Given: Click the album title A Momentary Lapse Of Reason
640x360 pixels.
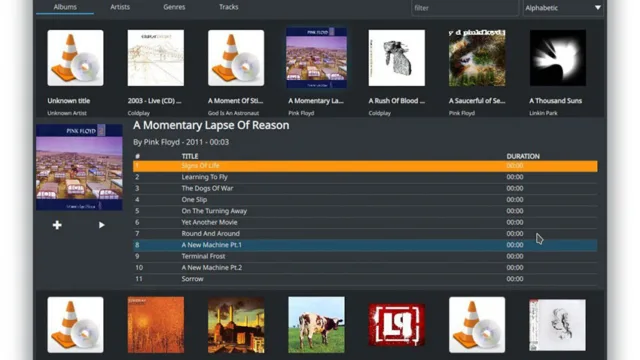Looking at the screenshot, I should click(211, 125).
